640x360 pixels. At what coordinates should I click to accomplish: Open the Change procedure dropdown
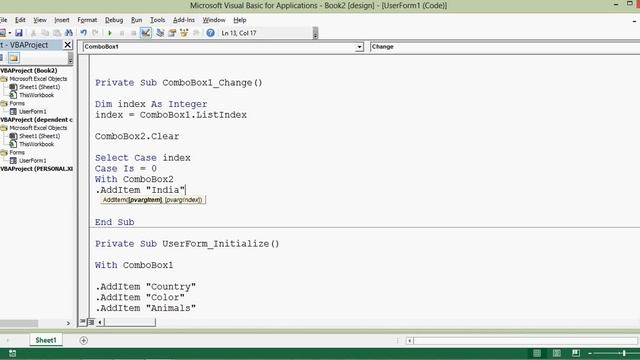tap(504, 47)
